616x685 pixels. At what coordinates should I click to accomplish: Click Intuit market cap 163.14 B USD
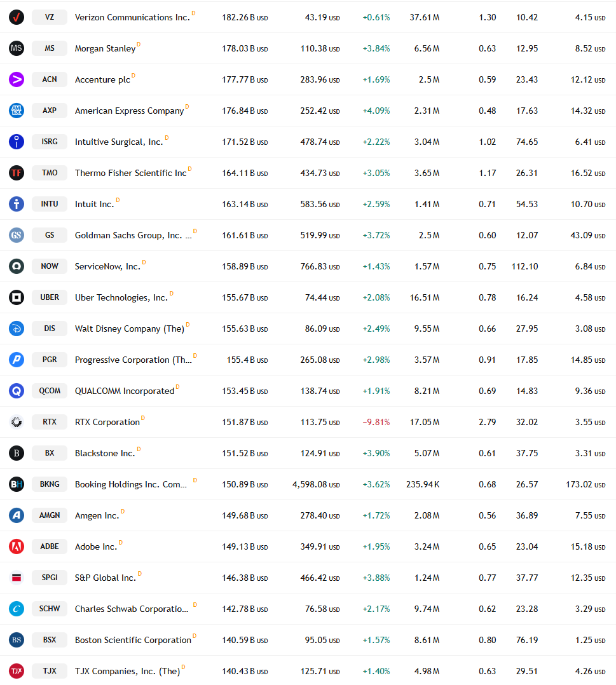point(245,204)
